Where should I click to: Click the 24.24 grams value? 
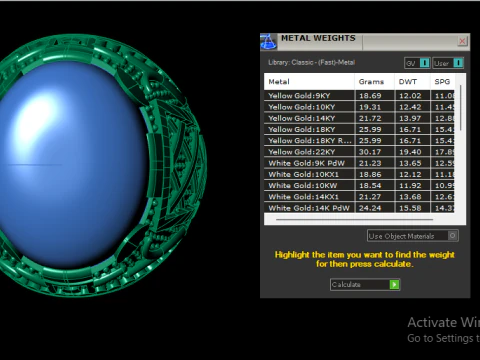(x=370, y=208)
